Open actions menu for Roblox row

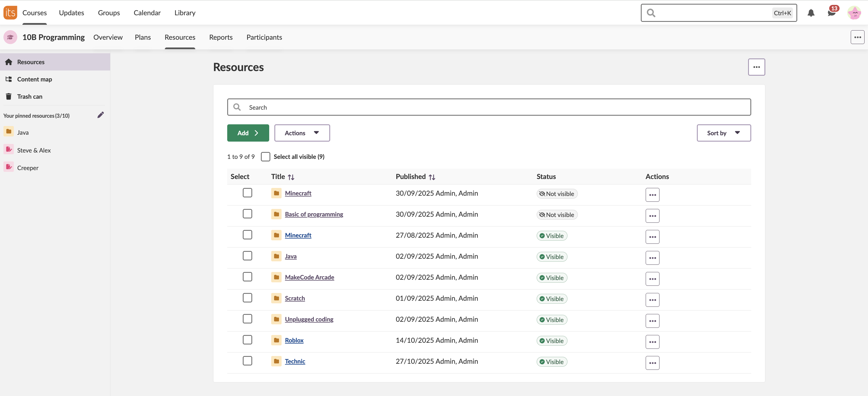pyautogui.click(x=652, y=342)
